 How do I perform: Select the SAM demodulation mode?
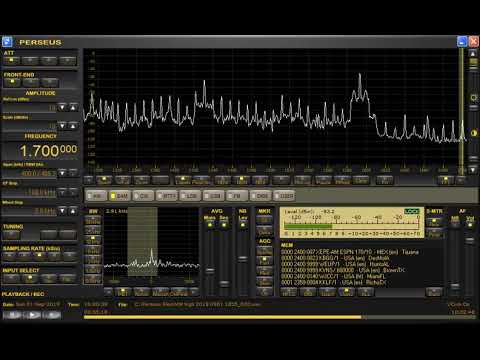tap(120, 196)
